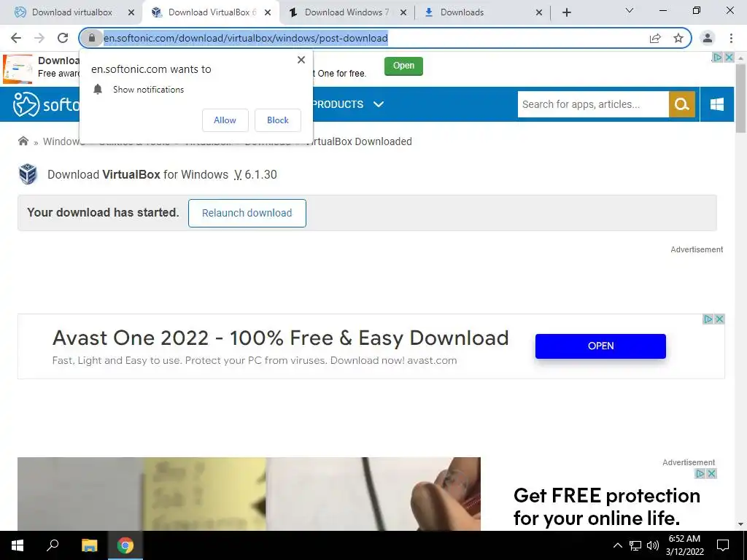Viewport: 747px width, 560px height.
Task: Open network status in system tray
Action: [635, 545]
